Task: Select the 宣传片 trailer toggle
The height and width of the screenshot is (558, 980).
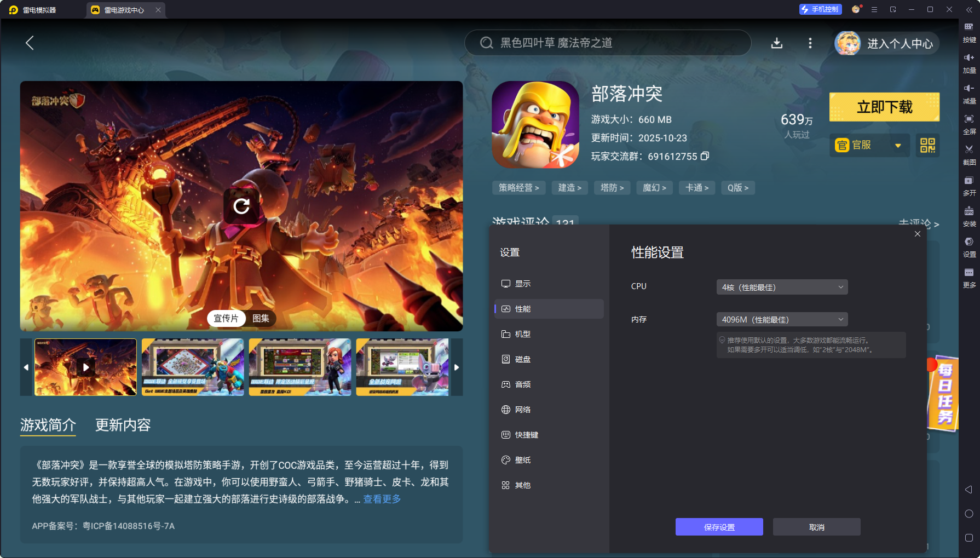Action: click(x=226, y=318)
